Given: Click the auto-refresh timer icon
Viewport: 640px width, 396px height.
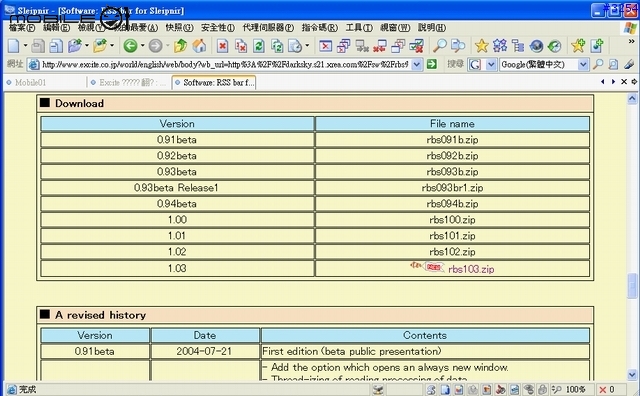Looking at the screenshot, I should 295,46.
